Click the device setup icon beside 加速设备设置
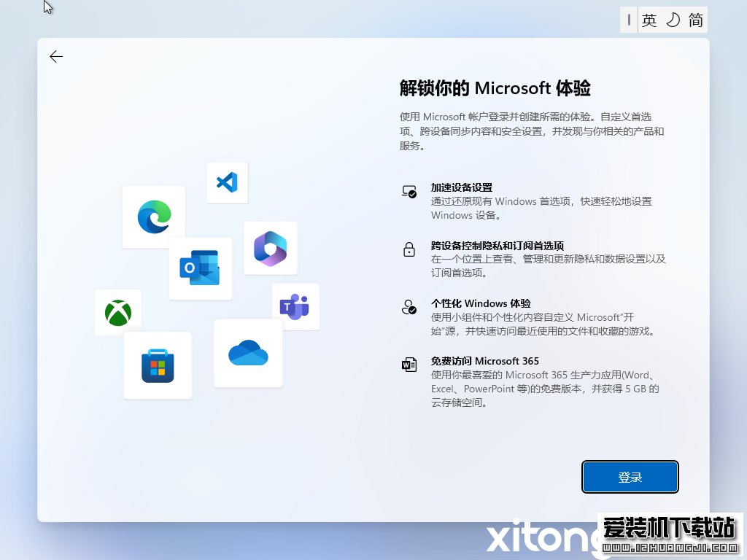747x560 pixels. [x=409, y=192]
